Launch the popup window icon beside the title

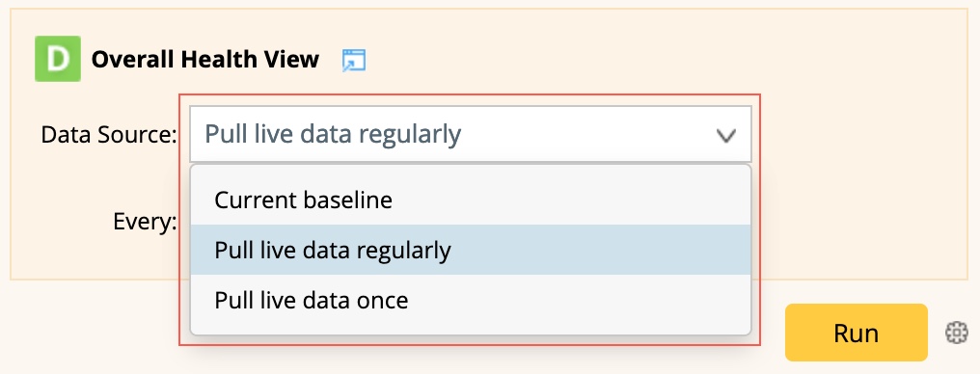pos(354,60)
